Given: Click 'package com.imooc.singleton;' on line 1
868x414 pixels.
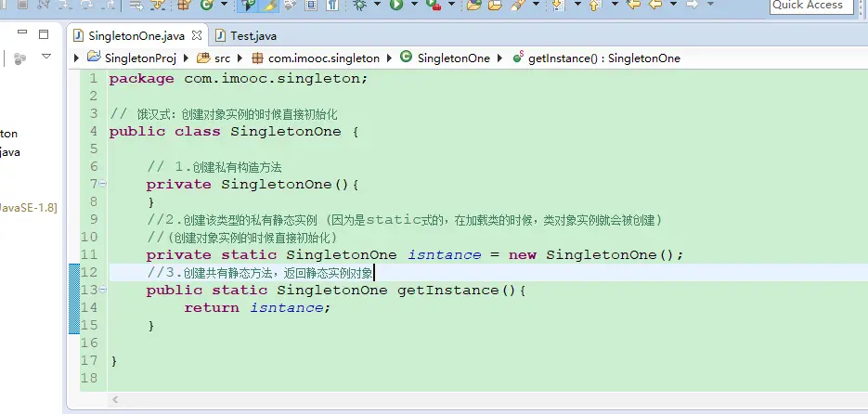Looking at the screenshot, I should point(238,79).
